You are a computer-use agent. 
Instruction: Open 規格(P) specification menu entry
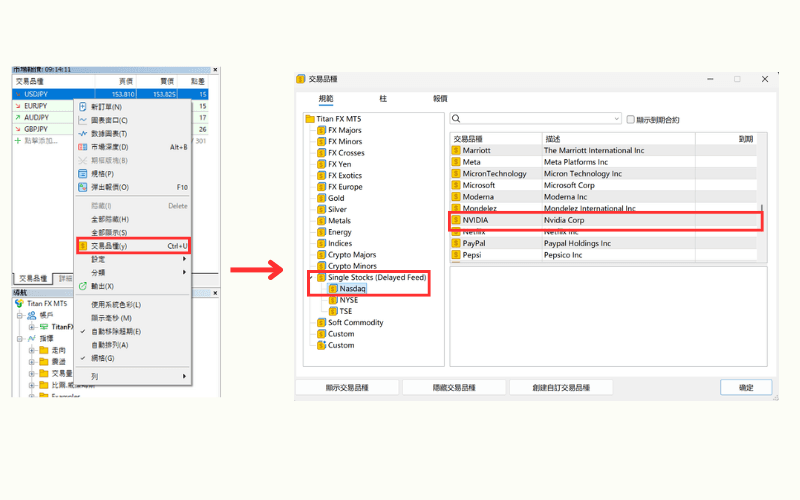coord(133,174)
